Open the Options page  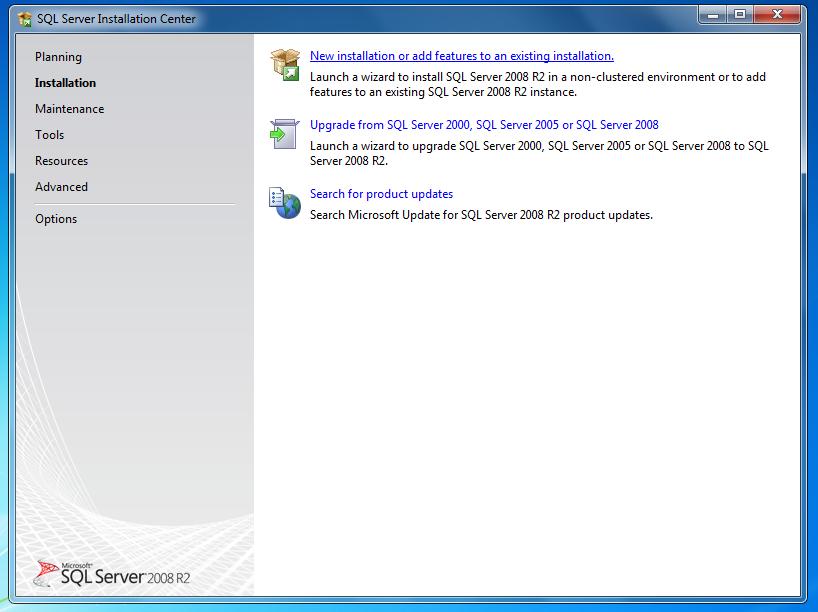(56, 219)
